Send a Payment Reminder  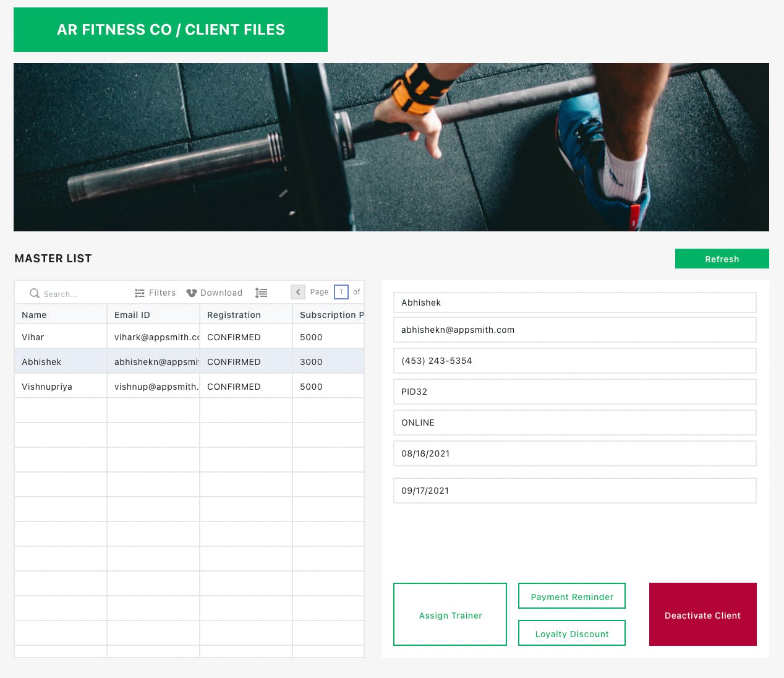tap(571, 596)
